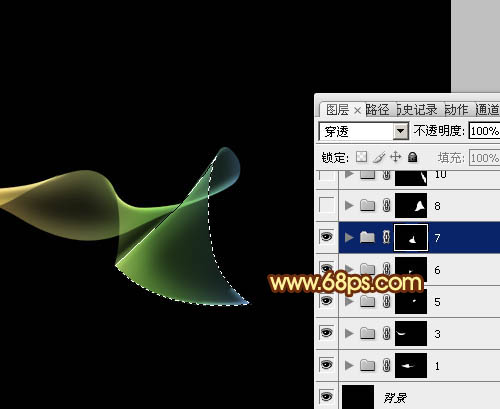Hide group 7 using its eye icon

pyautogui.click(x=327, y=237)
